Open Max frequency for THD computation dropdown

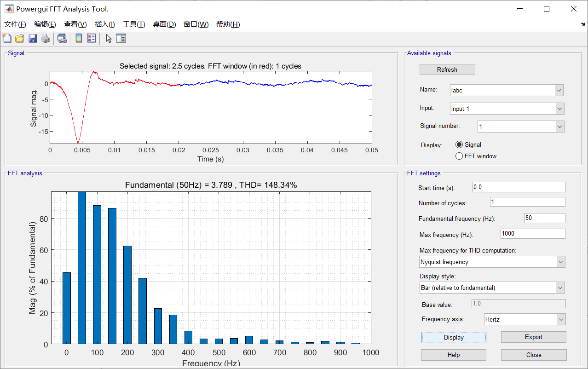[x=492, y=262]
